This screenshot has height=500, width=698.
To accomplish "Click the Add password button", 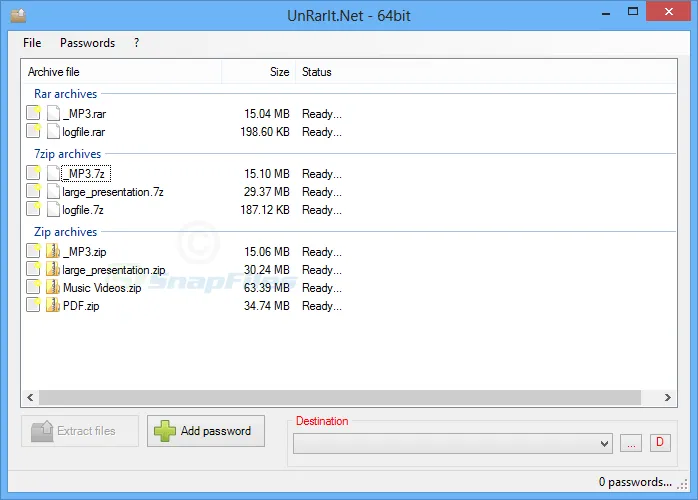I will coord(206,431).
